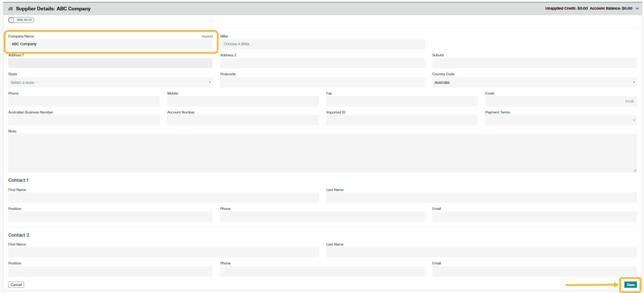Focus the Address 1 field

tap(110, 63)
